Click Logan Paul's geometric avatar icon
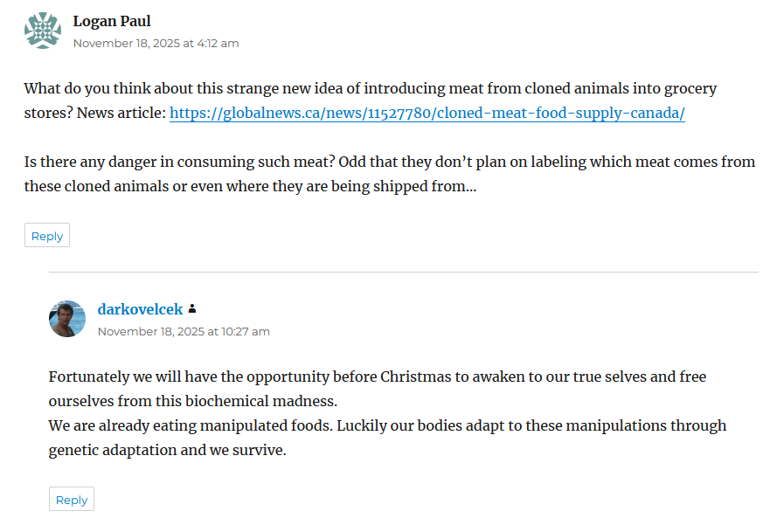The height and width of the screenshot is (532, 770). click(x=42, y=31)
